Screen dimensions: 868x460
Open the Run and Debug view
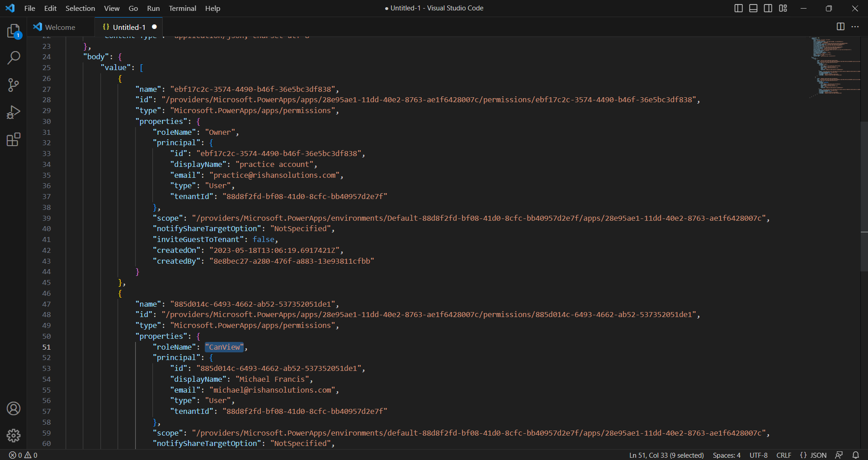(x=14, y=112)
